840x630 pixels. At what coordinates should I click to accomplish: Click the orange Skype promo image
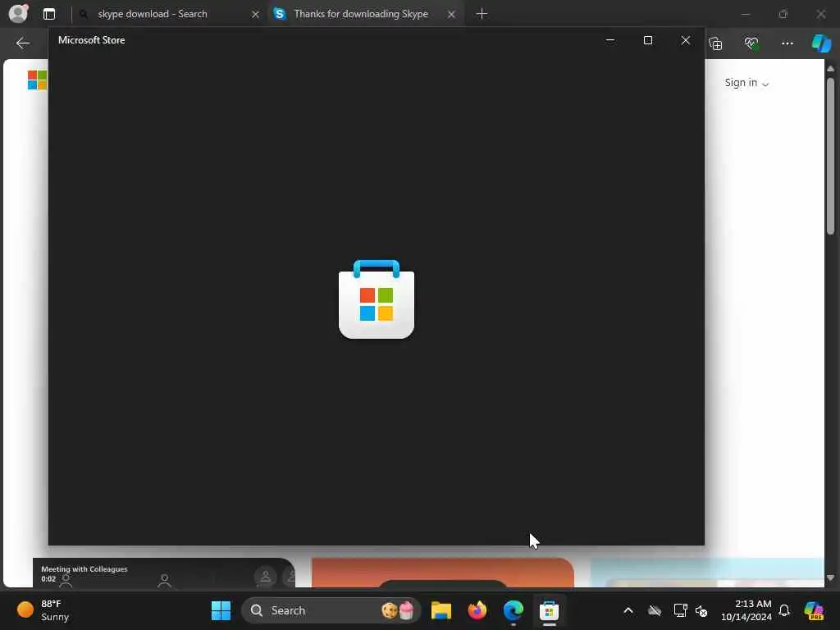[x=442, y=572]
